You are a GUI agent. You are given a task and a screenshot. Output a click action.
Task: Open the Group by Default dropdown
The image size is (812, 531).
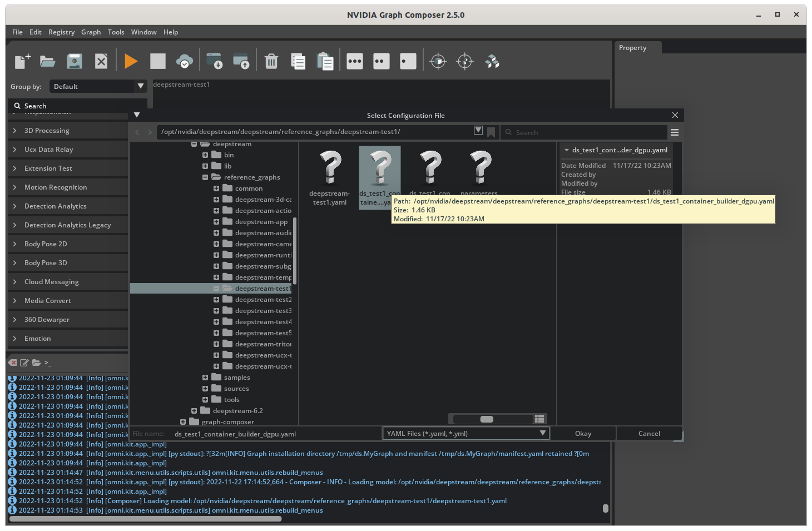98,86
